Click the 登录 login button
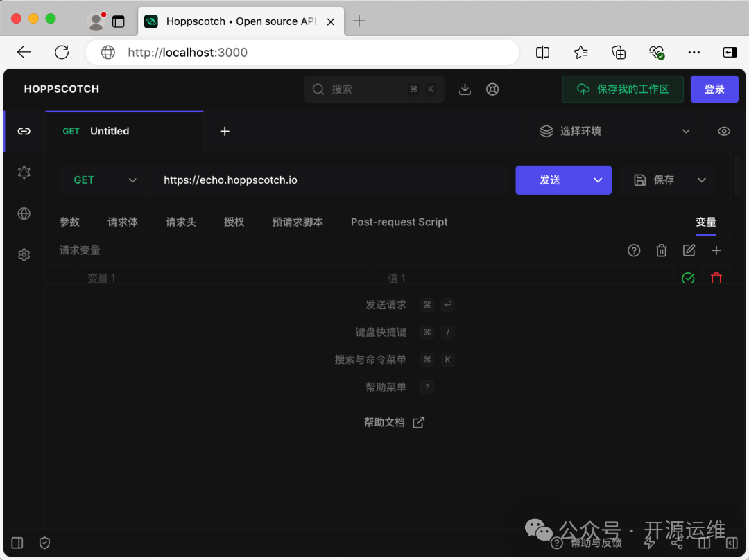This screenshot has width=749, height=560. tap(714, 89)
